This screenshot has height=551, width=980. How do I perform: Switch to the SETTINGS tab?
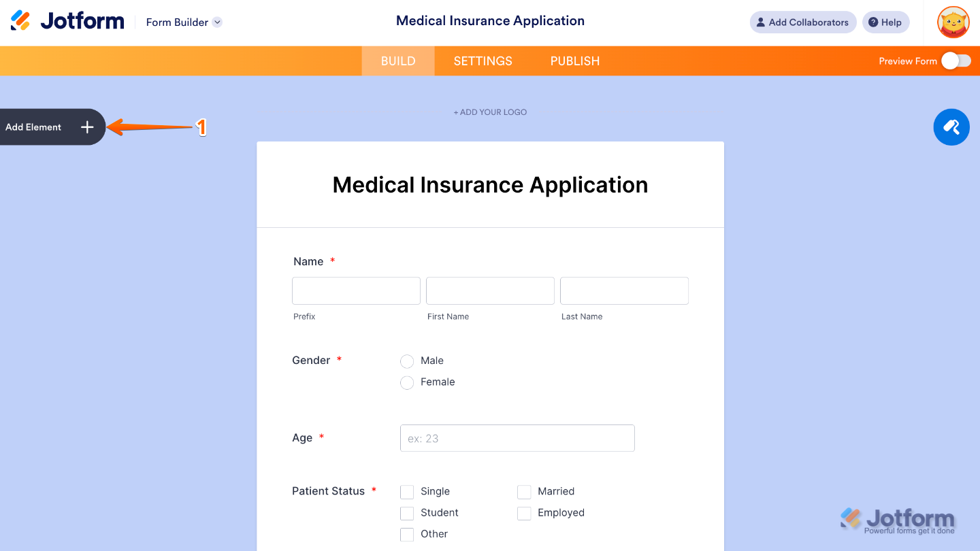(x=483, y=61)
